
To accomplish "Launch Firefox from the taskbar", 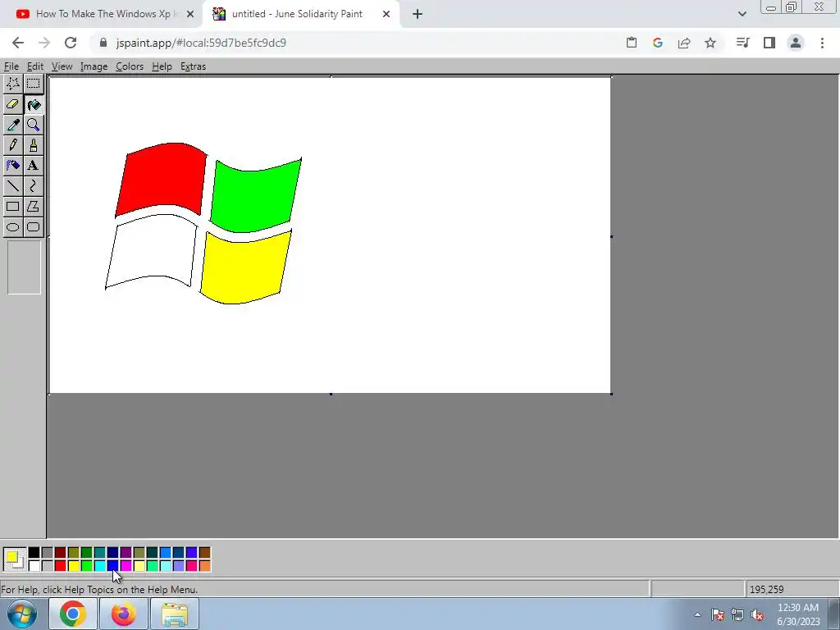I will (124, 614).
